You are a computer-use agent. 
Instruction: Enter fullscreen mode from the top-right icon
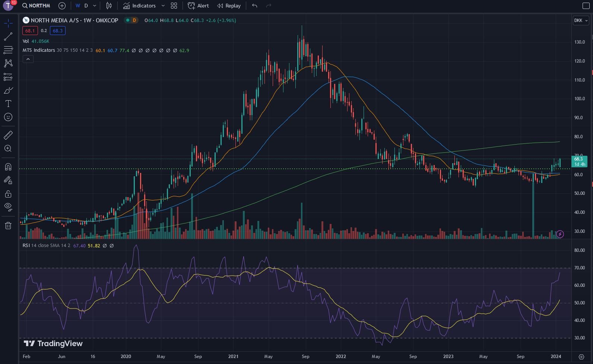586,6
